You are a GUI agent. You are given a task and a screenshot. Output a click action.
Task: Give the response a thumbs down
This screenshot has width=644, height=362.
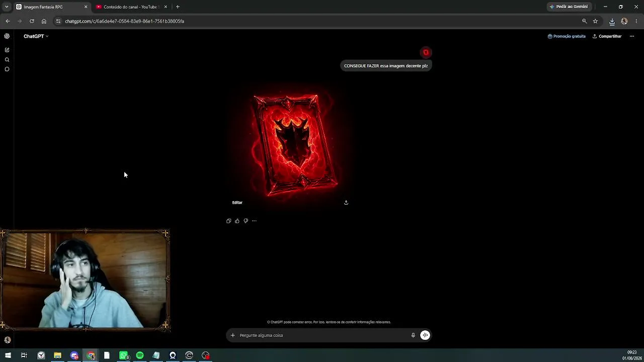(246, 221)
